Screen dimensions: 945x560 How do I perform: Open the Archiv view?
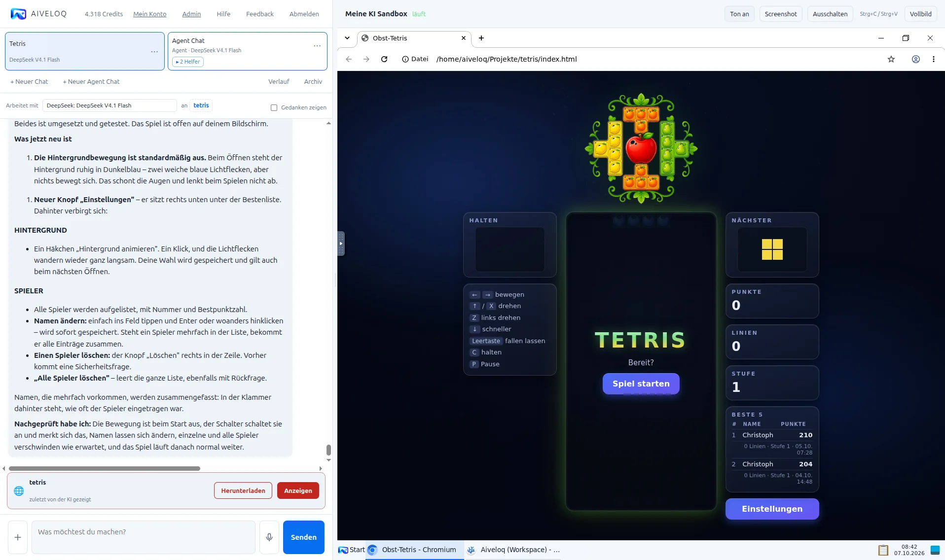(313, 81)
